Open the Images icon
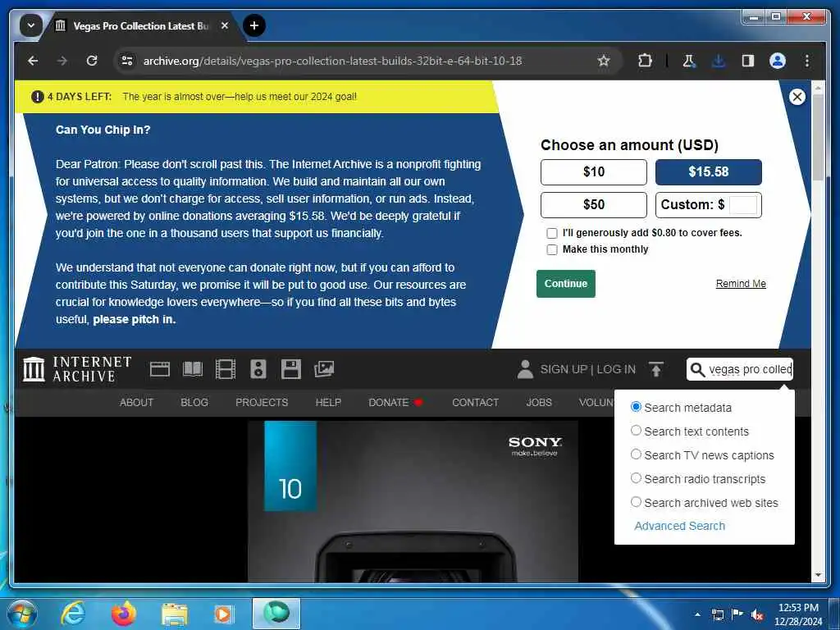This screenshot has height=630, width=840. click(324, 369)
